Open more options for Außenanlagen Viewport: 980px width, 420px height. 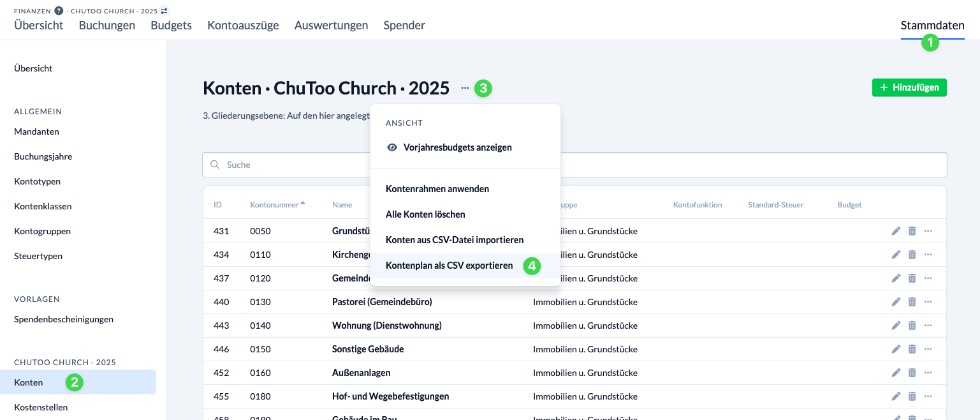coord(928,373)
